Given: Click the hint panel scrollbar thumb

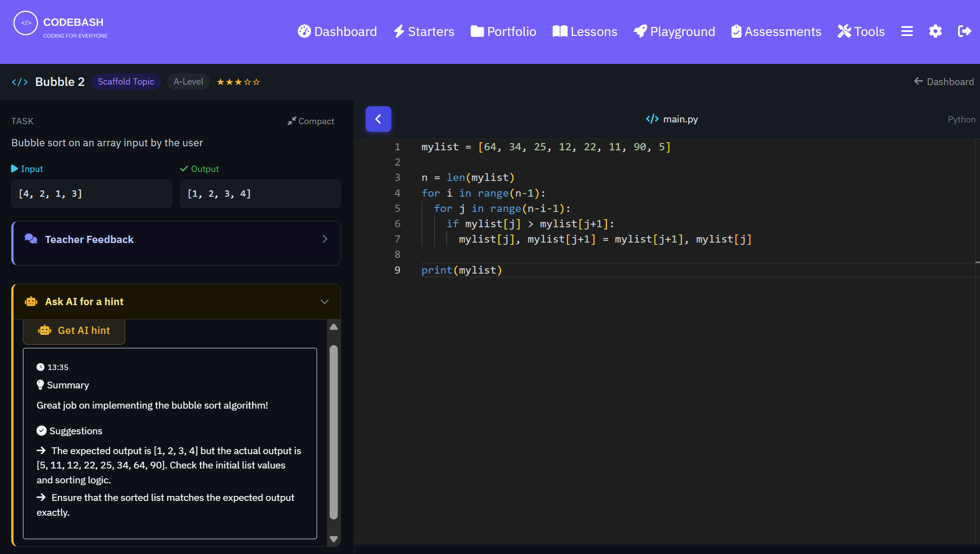Looking at the screenshot, I should [334, 432].
